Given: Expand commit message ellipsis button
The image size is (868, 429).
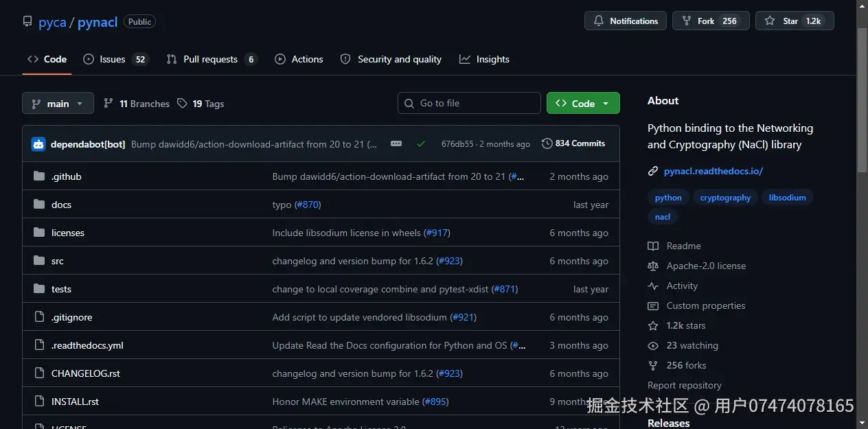Looking at the screenshot, I should tap(396, 143).
